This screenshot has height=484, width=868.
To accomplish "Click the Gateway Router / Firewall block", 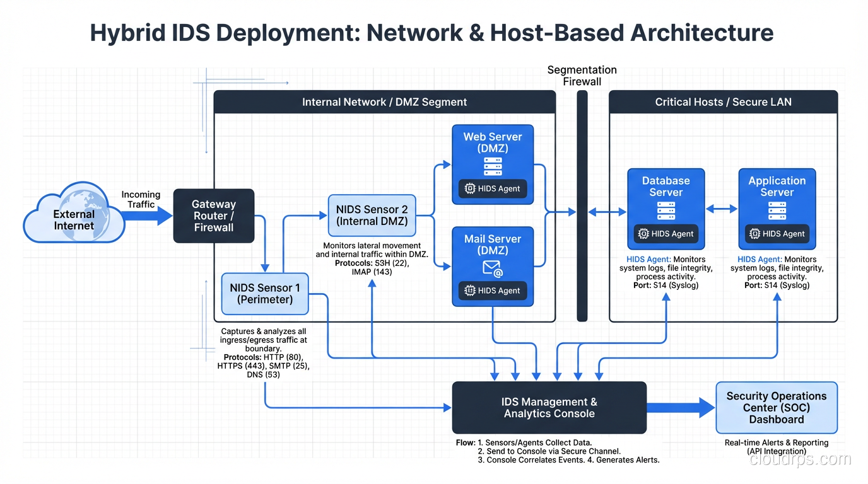I will 213,216.
